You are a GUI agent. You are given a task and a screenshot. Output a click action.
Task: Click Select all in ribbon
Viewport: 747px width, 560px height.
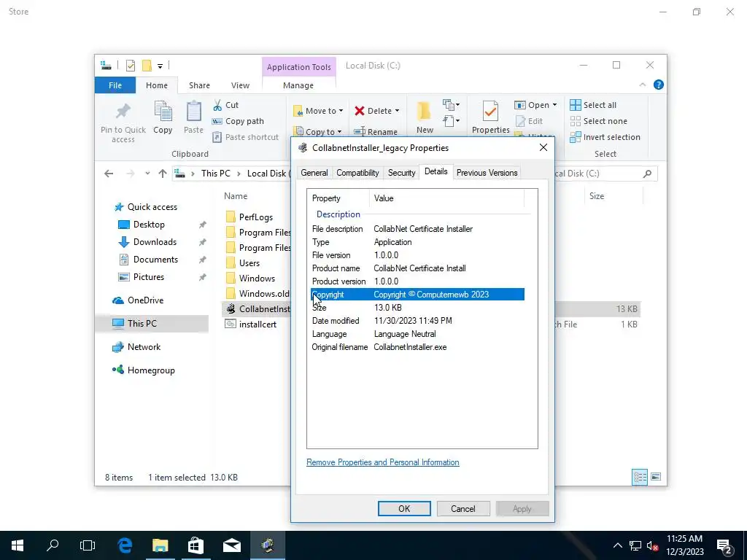[x=593, y=105]
